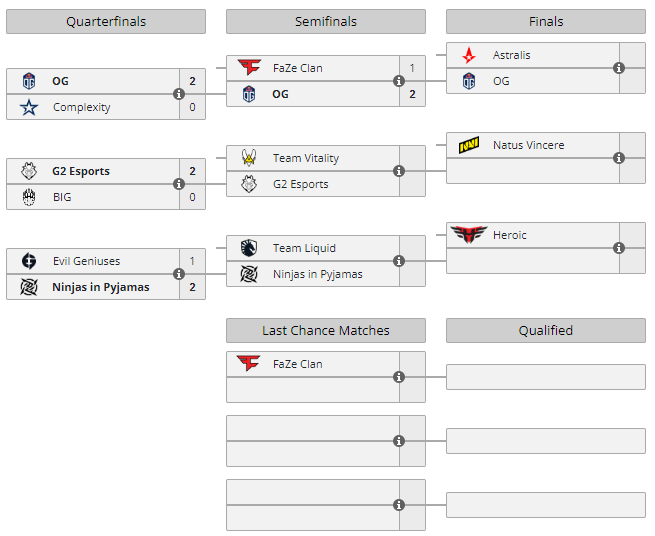Image resolution: width=655 pixels, height=536 pixels.
Task: Click the Heroic team logo
Action: pos(469,235)
